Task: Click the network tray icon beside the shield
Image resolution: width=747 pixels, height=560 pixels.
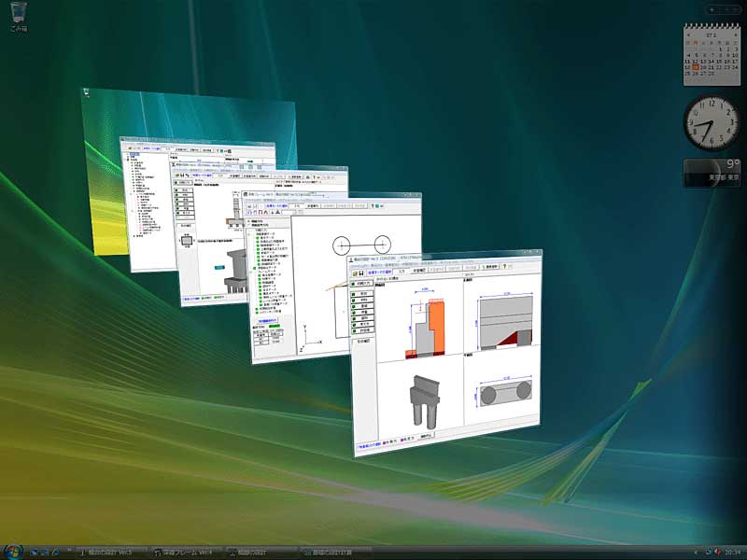Action: pyautogui.click(x=709, y=553)
